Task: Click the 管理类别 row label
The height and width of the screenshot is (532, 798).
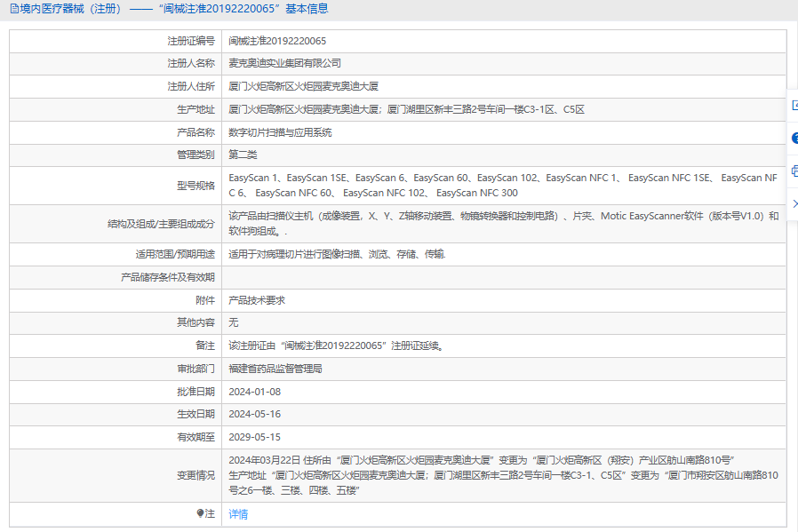Action: [196, 155]
